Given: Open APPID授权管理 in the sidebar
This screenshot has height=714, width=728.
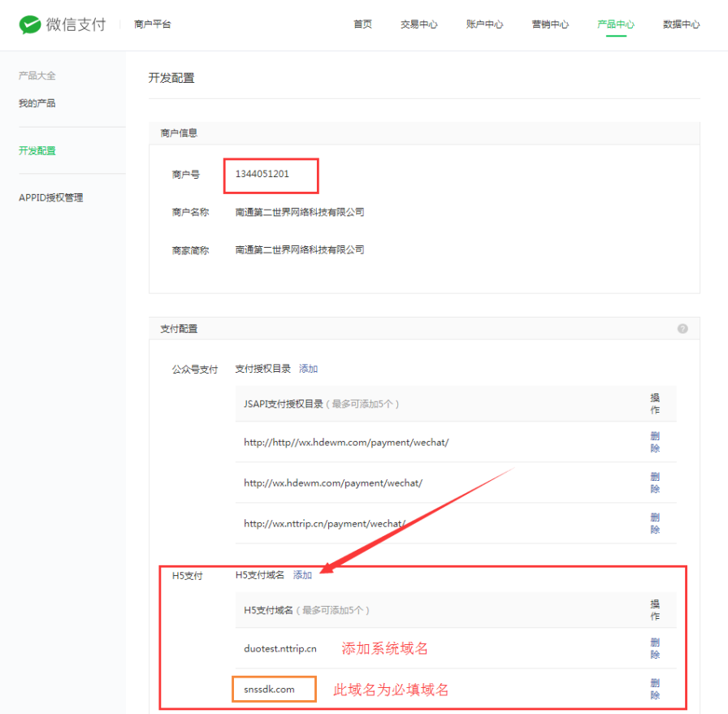Looking at the screenshot, I should [50, 197].
